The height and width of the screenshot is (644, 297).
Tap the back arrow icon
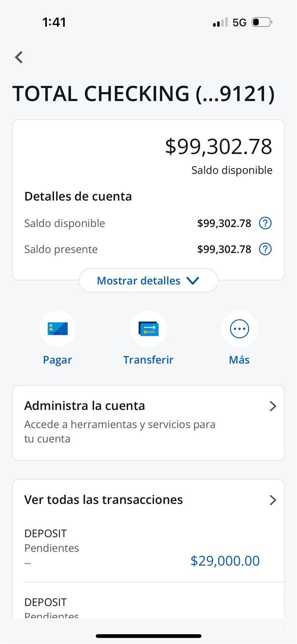tap(19, 57)
